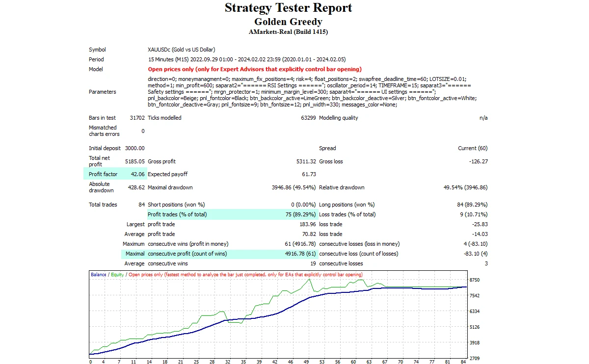589x364 pixels.
Task: Click the Golden Greedy heading
Action: pos(288,22)
